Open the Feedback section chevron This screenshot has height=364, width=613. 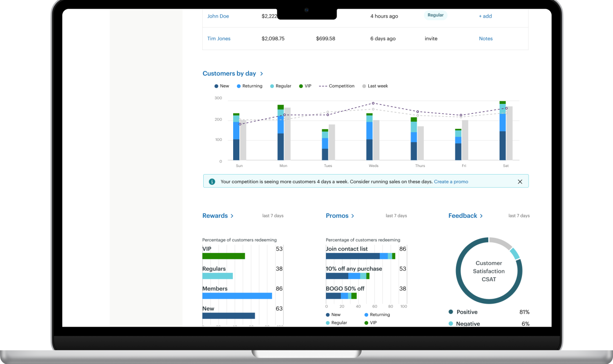[x=481, y=216]
